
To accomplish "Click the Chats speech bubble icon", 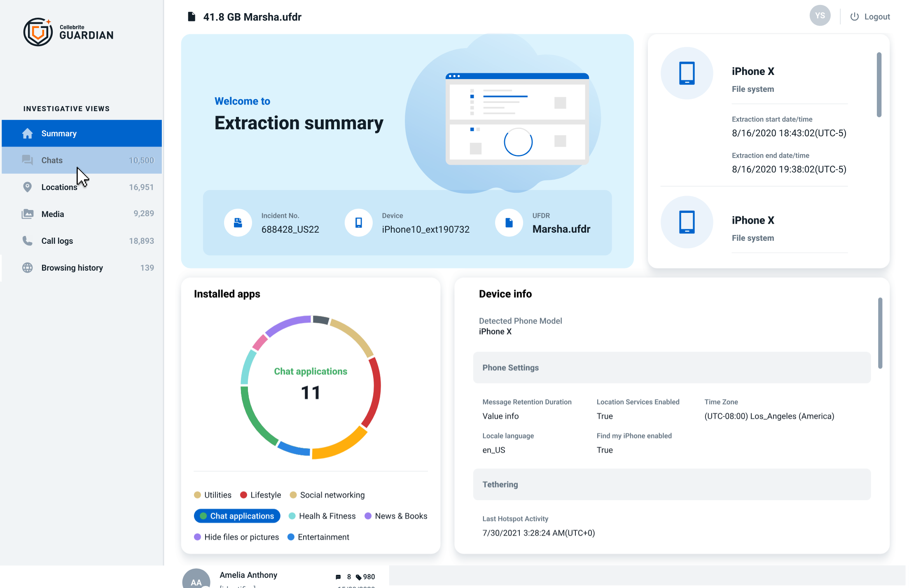I will coord(27,160).
